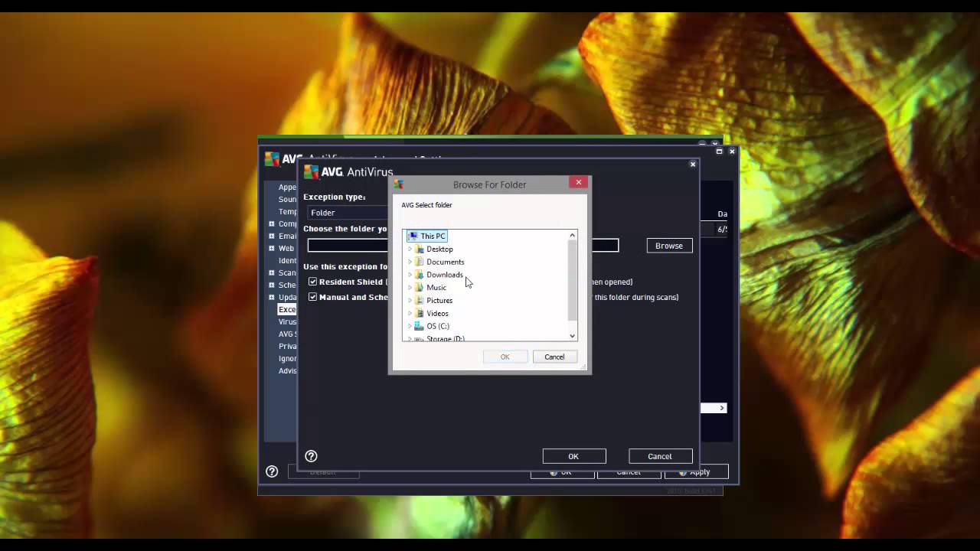Image resolution: width=980 pixels, height=551 pixels.
Task: Select Sounds item in settings sidebar
Action: point(287,199)
